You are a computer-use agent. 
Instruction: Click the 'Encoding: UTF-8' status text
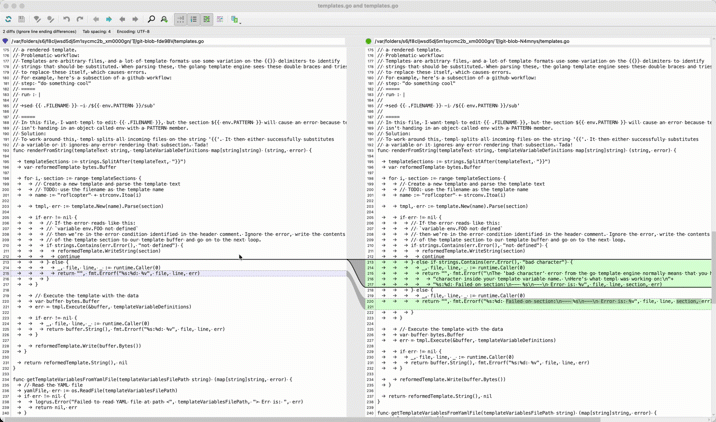point(133,32)
